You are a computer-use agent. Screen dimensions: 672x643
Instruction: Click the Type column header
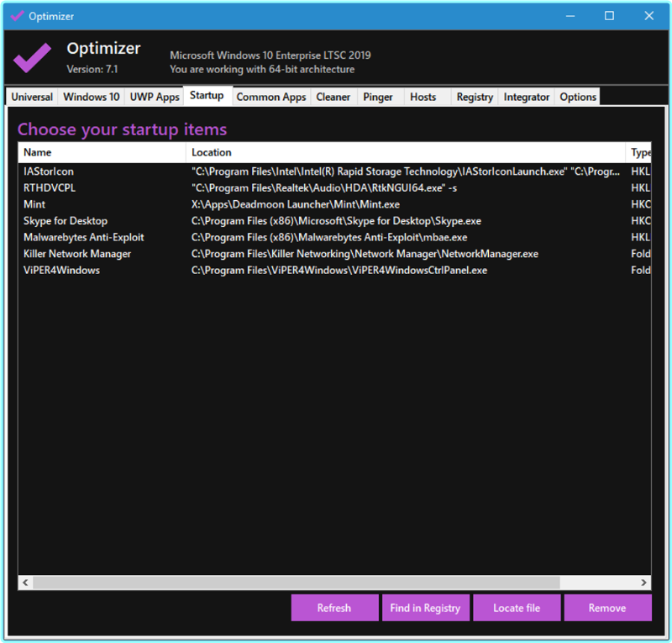(638, 152)
